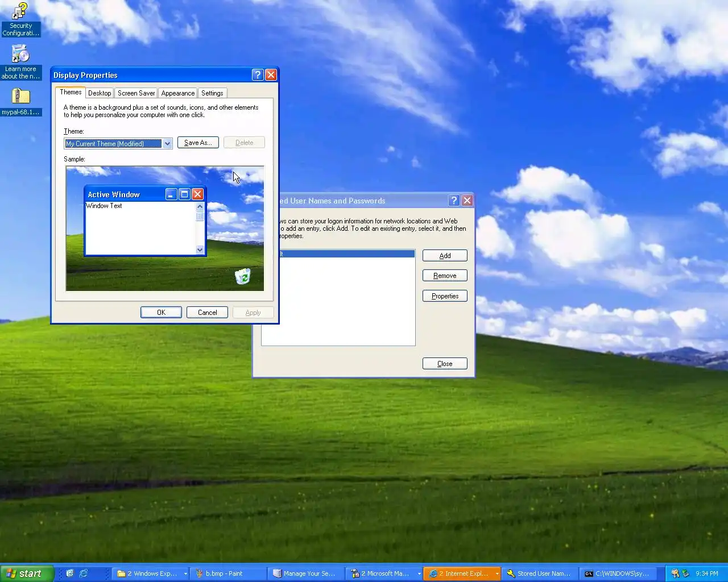728x582 pixels.
Task: Click the first system tray icon
Action: (675, 573)
